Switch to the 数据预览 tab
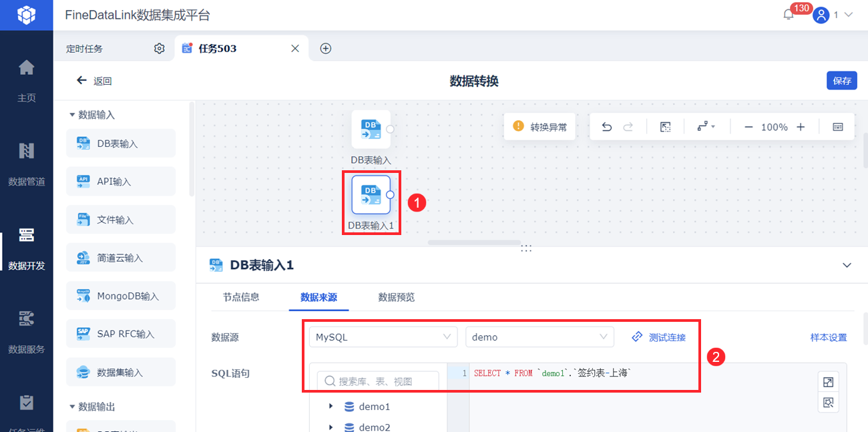This screenshot has width=868, height=432. coord(397,297)
